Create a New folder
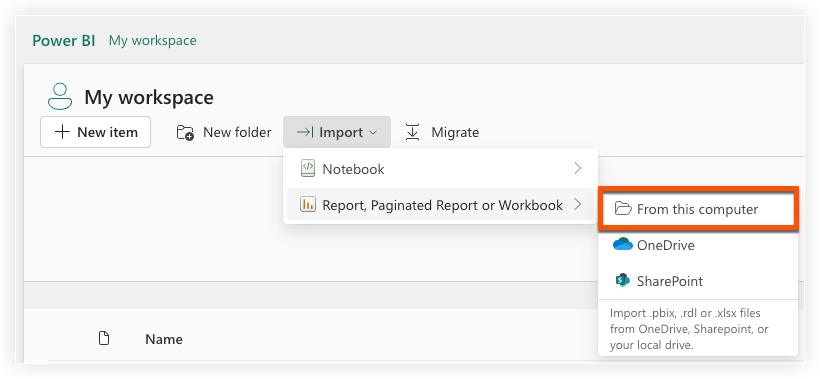This screenshot has height=379, width=820. (x=224, y=132)
